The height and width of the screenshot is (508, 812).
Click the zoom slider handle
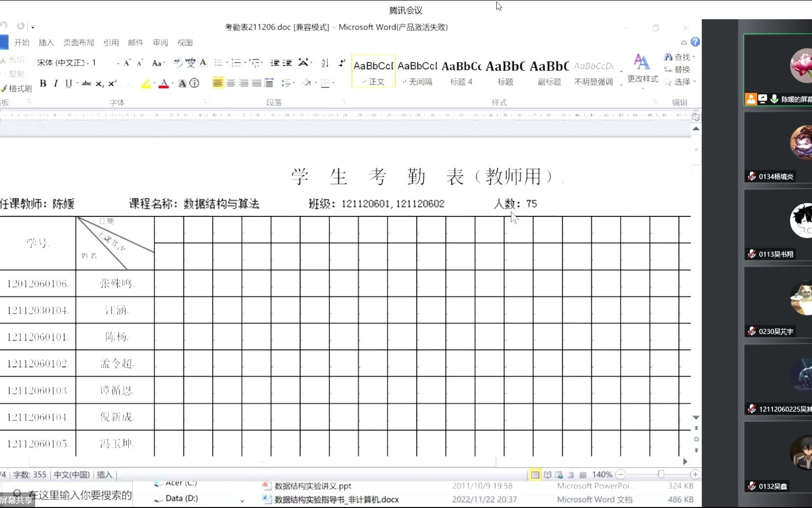[661, 474]
